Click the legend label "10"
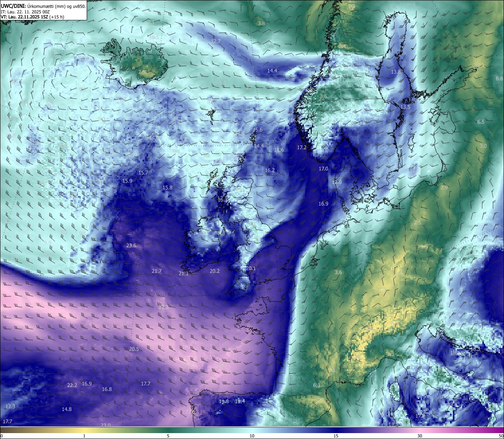The width and height of the screenshot is (504, 439). [252, 436]
